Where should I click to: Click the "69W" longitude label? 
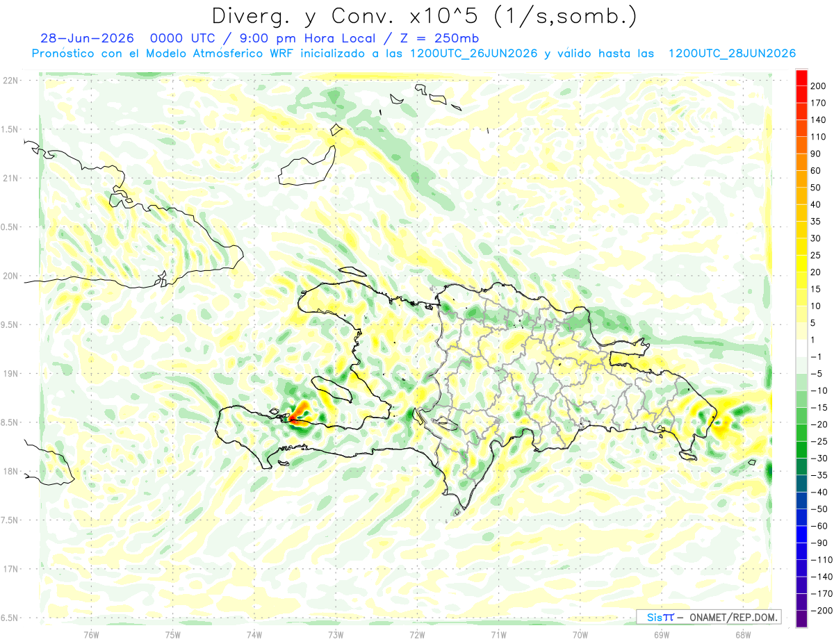(662, 634)
